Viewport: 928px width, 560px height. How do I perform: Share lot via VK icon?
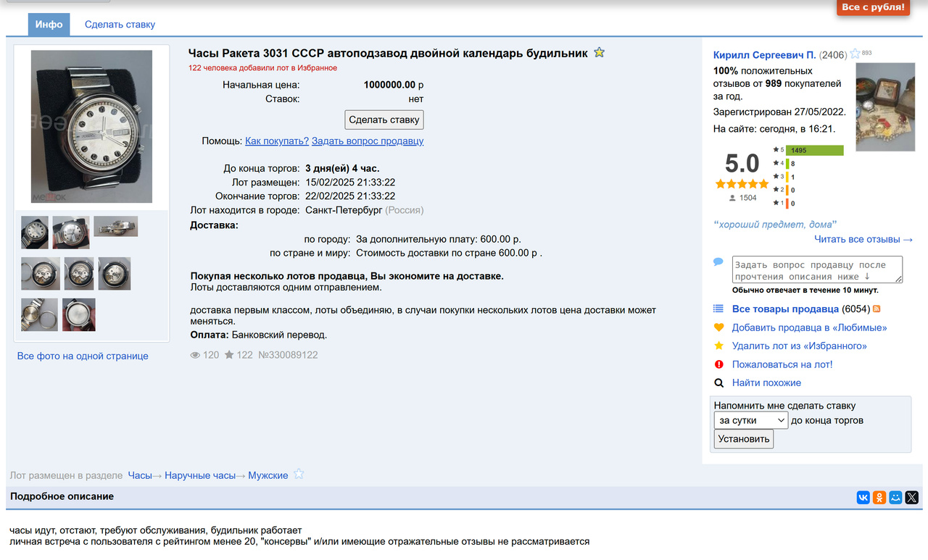[x=863, y=497]
